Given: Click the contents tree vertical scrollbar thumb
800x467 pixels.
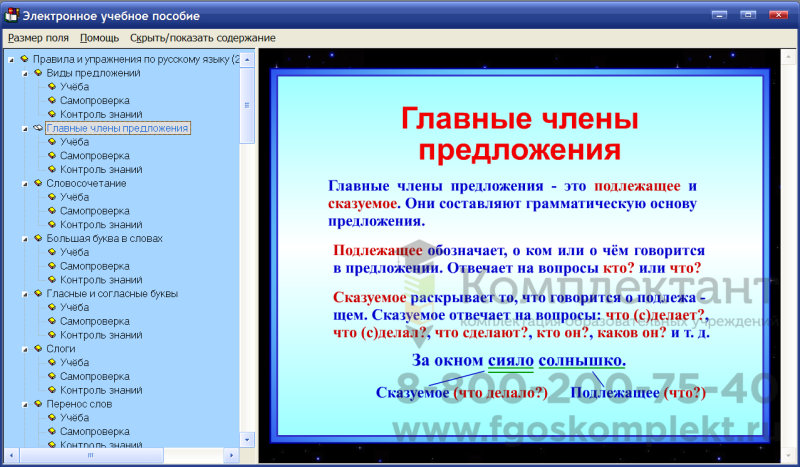Looking at the screenshot, I should click(247, 106).
